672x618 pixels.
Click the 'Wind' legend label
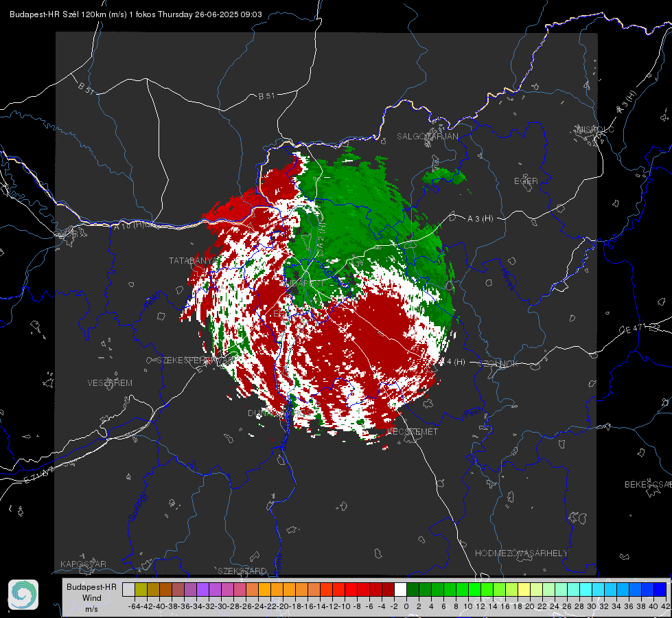92,598
